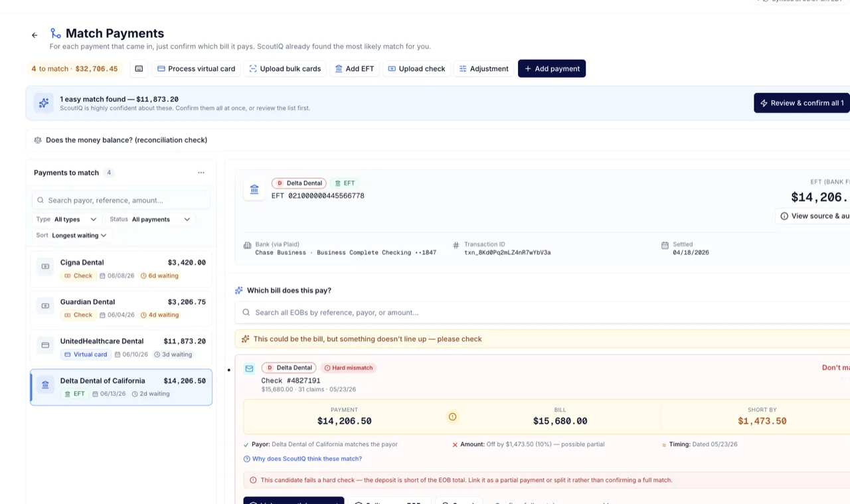Click the Transaction ID hash icon
The image size is (850, 504).
[x=456, y=245]
